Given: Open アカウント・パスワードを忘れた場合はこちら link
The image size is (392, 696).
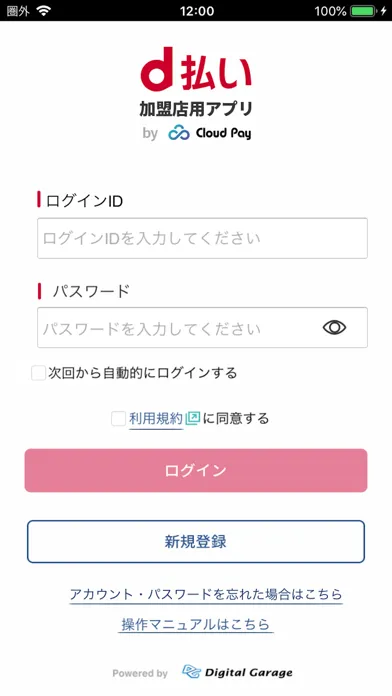Looking at the screenshot, I should 206,594.
